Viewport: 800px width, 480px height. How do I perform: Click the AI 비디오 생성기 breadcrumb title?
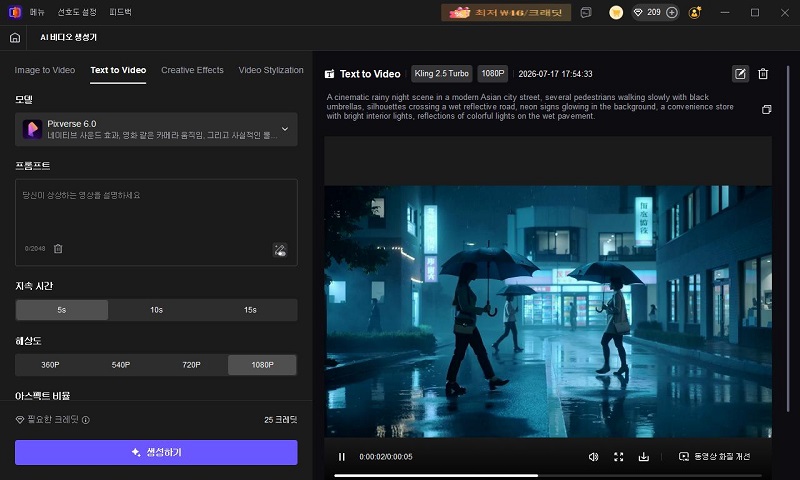[x=68, y=37]
